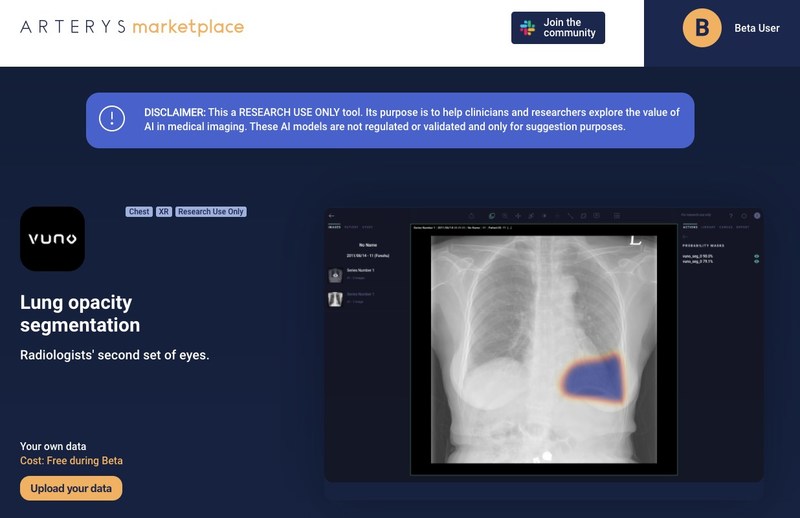Screen dimensions: 800x518
Task: Click the VUNO logo tile
Action: (52, 239)
